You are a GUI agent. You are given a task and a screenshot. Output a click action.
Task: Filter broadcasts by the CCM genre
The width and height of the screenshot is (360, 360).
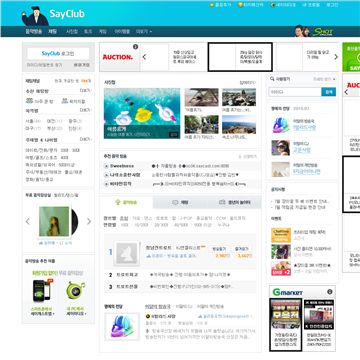pyautogui.click(x=221, y=218)
